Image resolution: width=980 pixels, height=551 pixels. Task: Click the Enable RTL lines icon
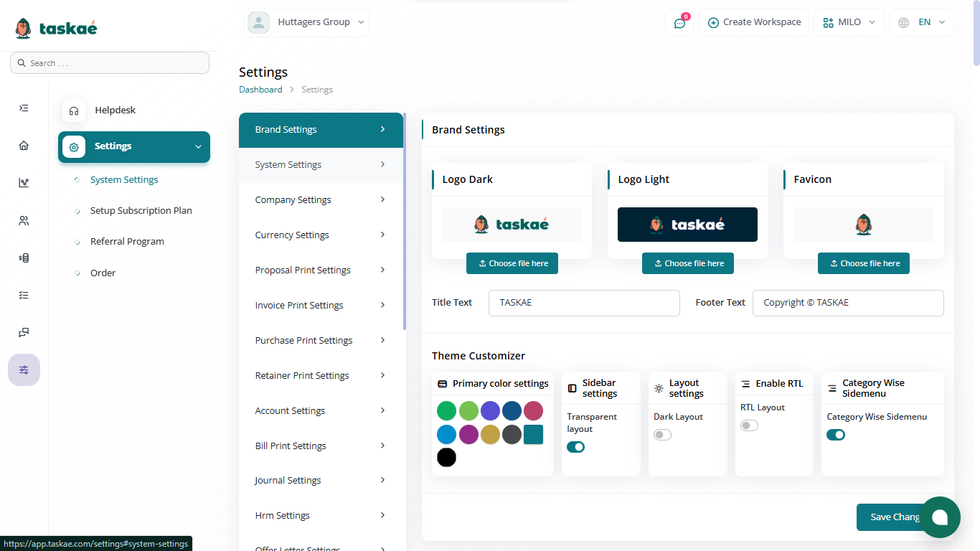[x=745, y=384]
